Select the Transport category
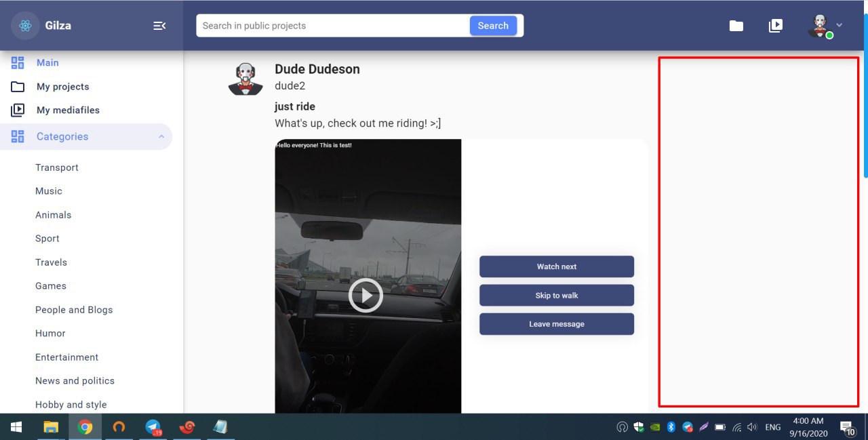Image resolution: width=868 pixels, height=440 pixels. point(57,167)
